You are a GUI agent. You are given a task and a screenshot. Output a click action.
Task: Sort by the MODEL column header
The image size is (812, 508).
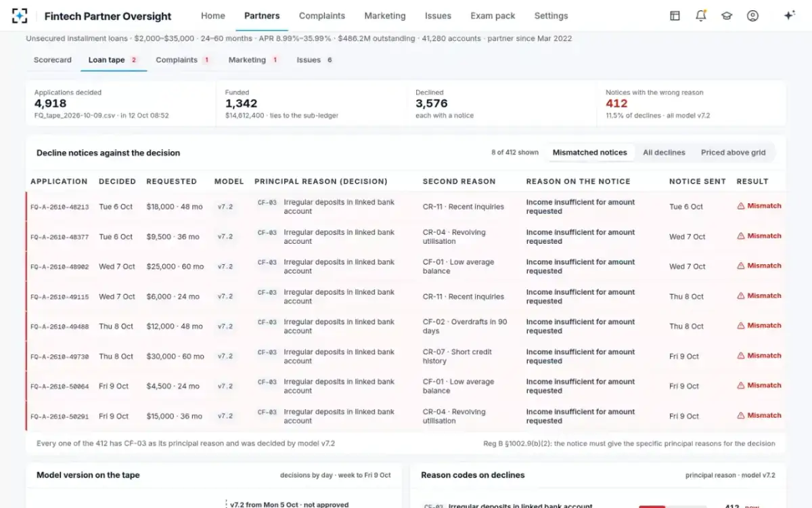(229, 182)
